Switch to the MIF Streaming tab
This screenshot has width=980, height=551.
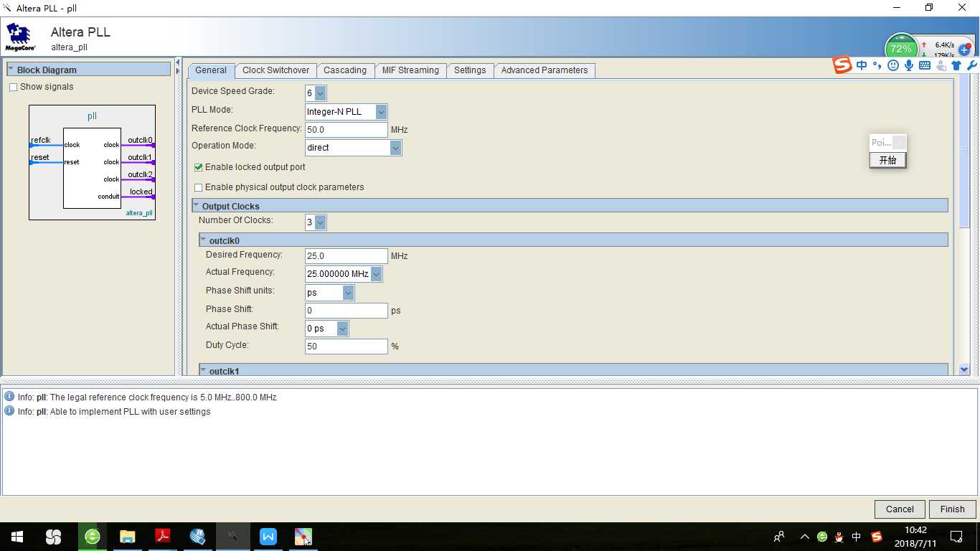[410, 70]
